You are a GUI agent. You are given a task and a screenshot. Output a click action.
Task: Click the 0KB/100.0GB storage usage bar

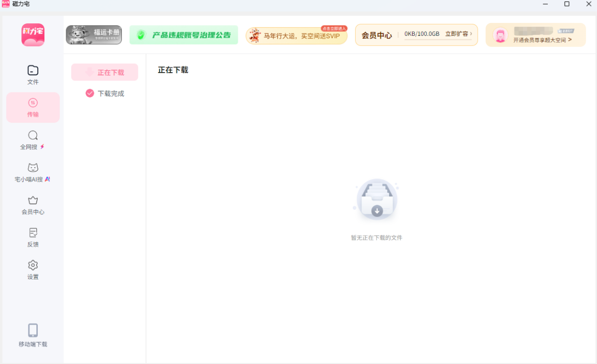point(422,34)
